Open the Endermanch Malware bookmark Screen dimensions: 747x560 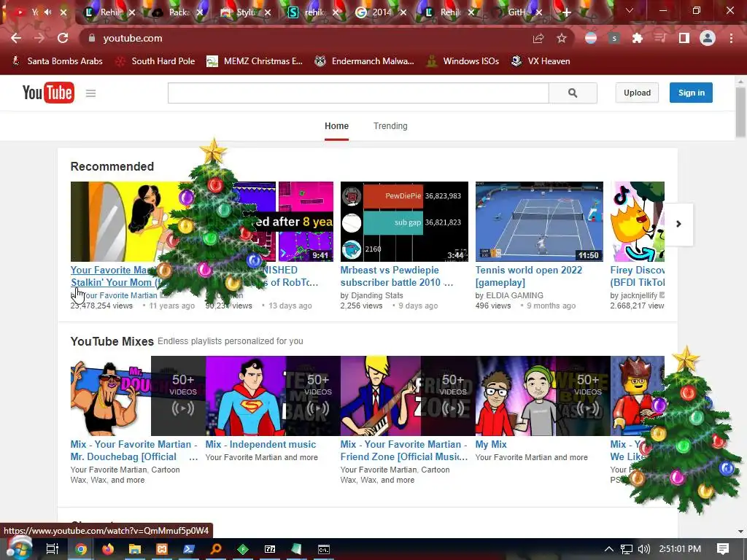click(365, 61)
